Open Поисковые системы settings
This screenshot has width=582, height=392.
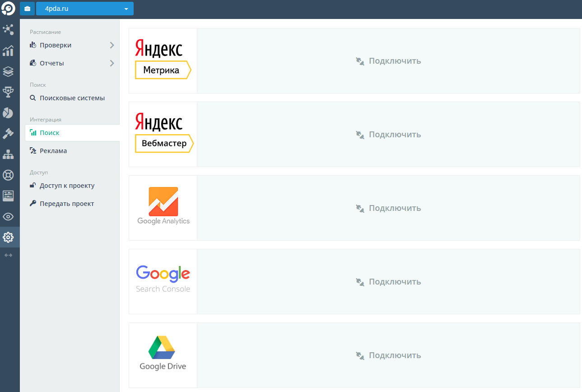coord(72,98)
